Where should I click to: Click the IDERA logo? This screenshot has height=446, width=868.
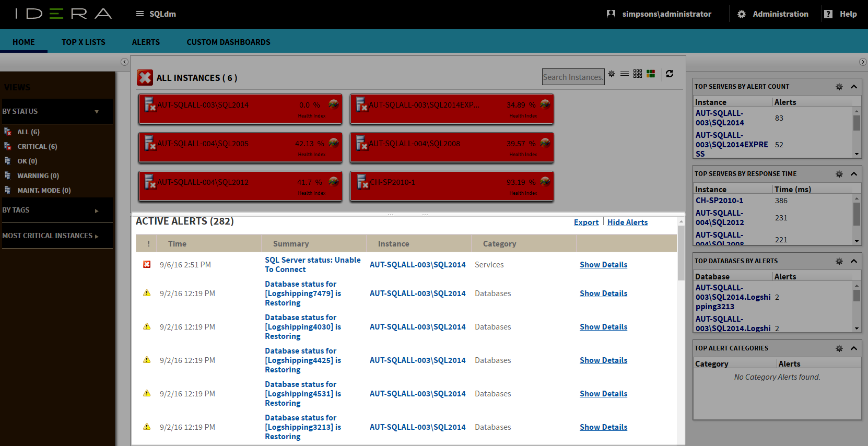(63, 14)
